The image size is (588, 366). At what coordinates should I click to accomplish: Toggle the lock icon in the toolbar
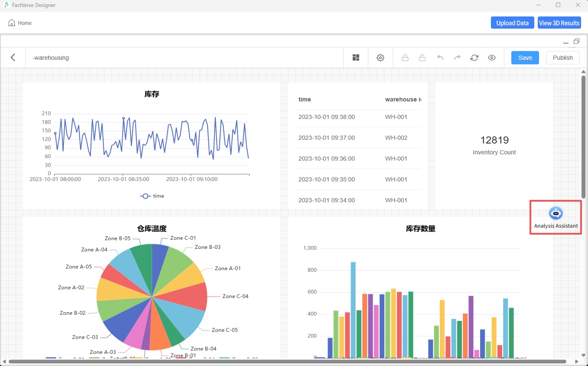405,57
